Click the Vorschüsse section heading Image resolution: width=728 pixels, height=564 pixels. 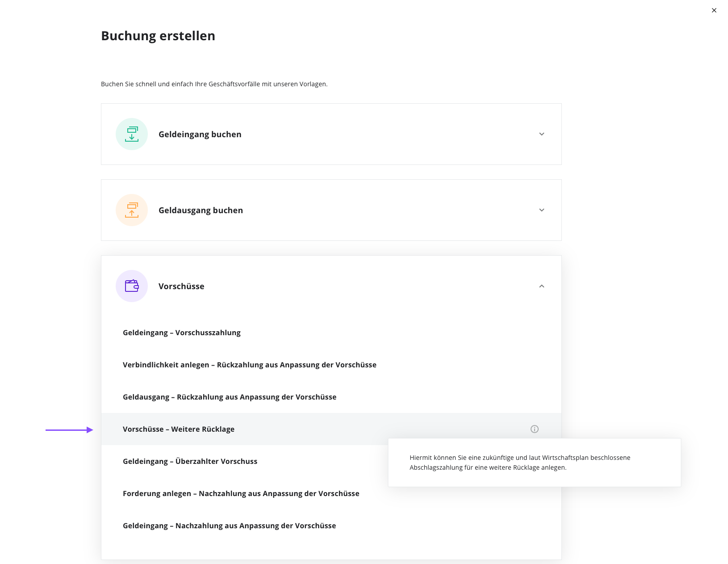(181, 286)
